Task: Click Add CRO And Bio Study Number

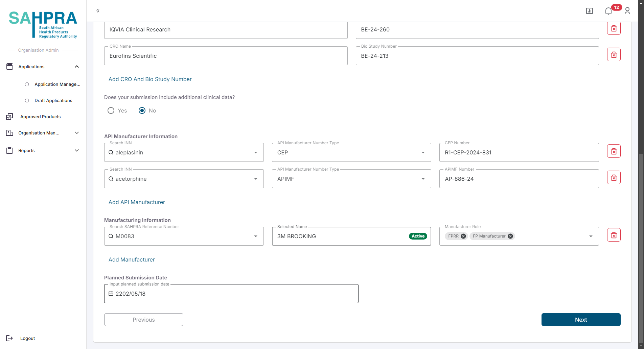Action: click(x=150, y=79)
